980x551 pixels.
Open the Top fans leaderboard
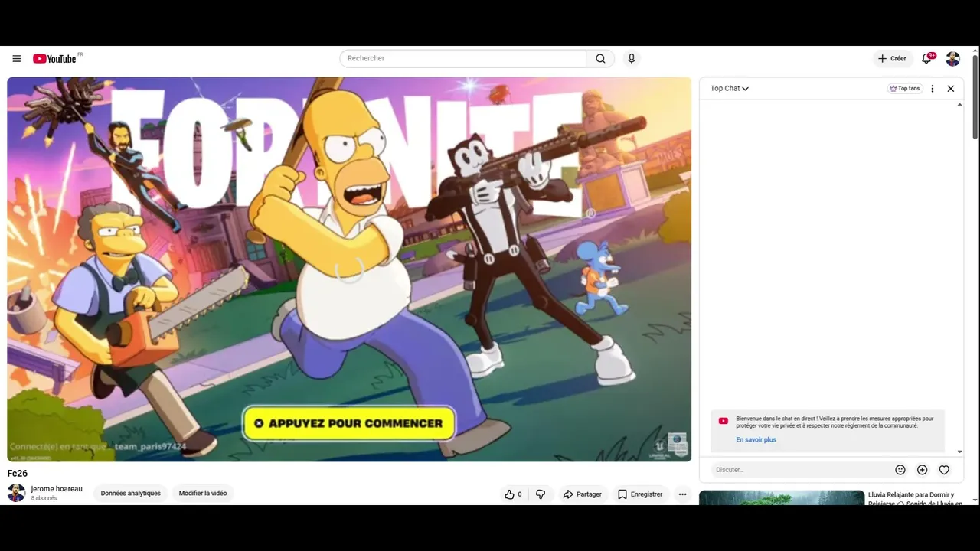[905, 89]
